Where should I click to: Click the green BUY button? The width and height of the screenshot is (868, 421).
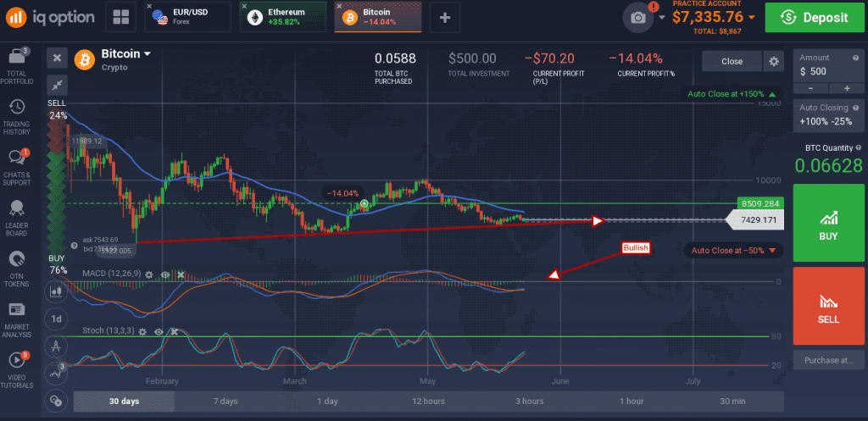tap(829, 223)
